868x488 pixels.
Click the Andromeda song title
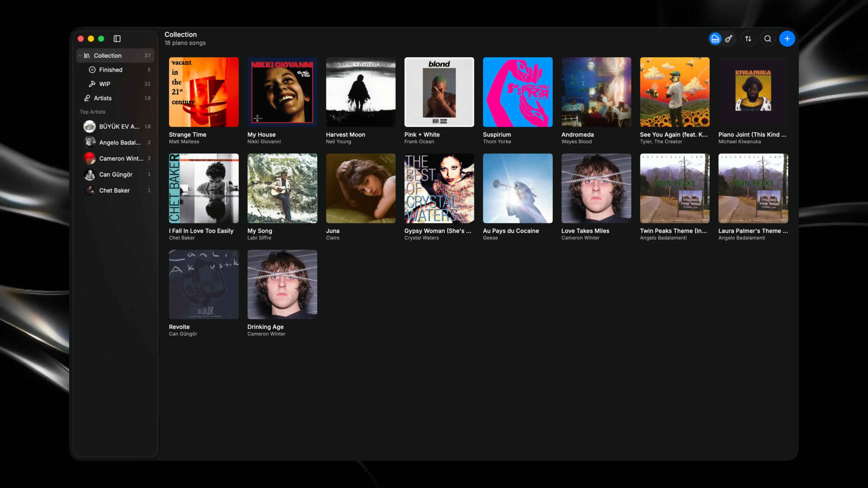577,135
